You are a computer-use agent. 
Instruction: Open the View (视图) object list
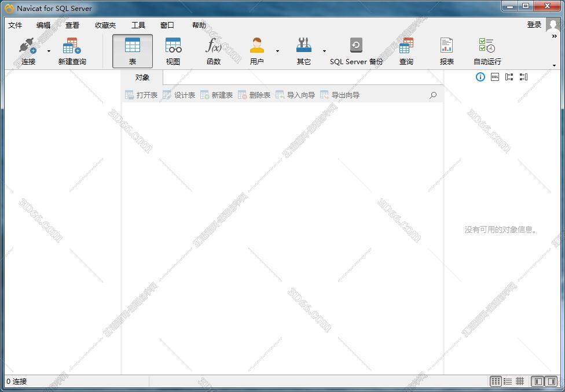tap(173, 51)
